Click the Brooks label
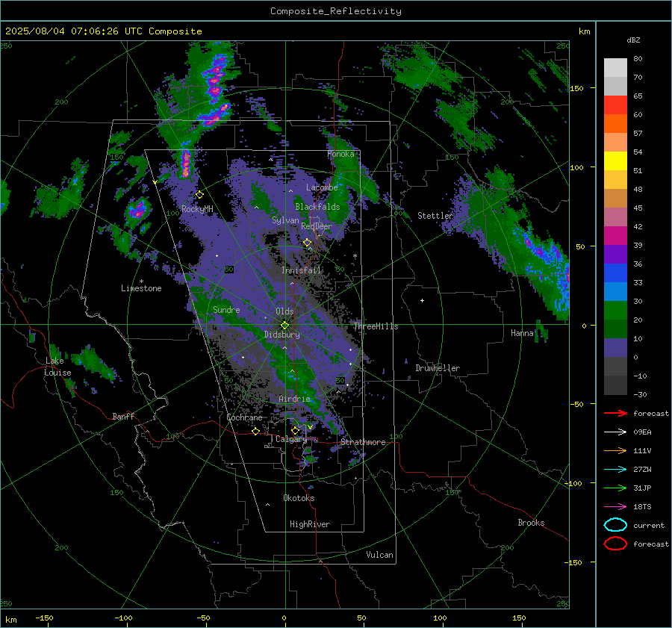 point(531,523)
